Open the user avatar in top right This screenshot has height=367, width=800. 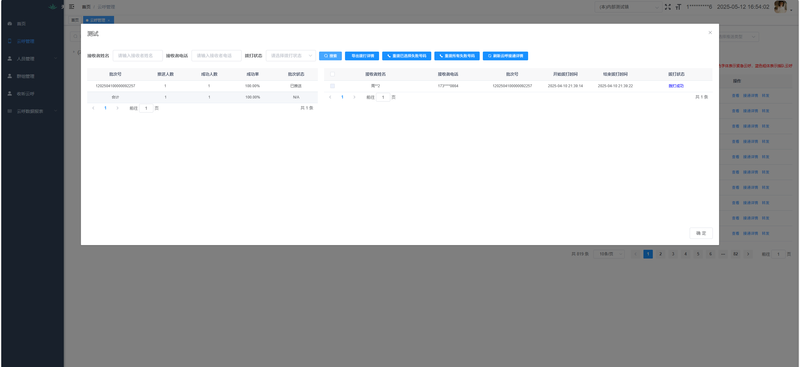point(780,7)
